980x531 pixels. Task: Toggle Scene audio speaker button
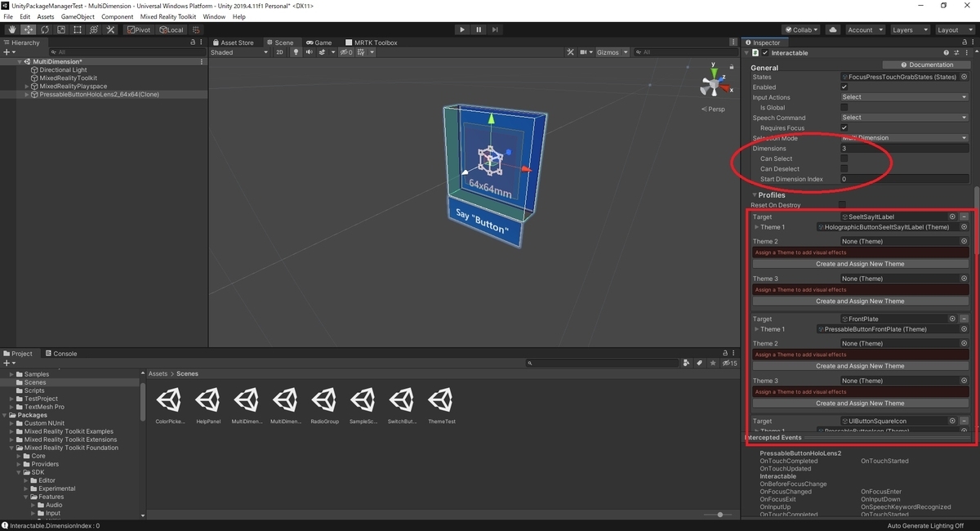[x=310, y=52]
